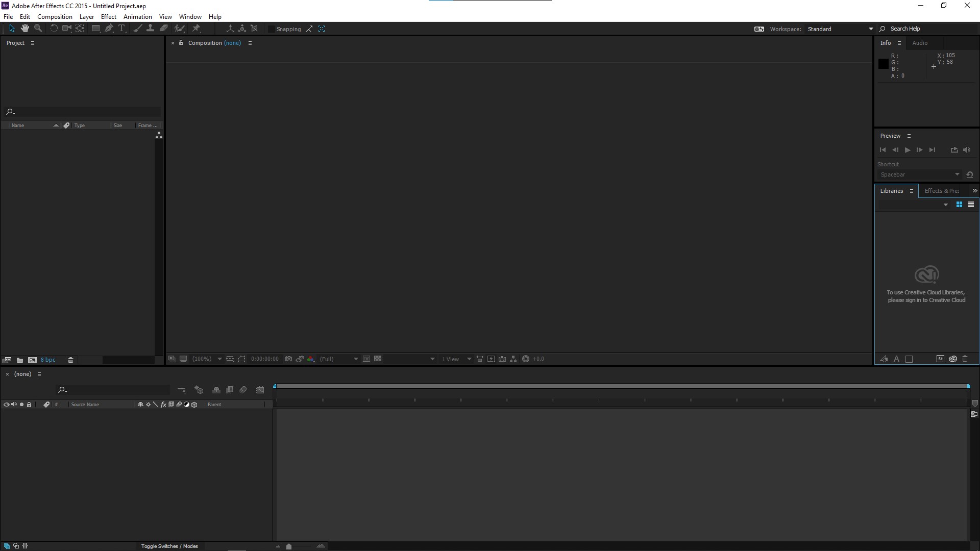The width and height of the screenshot is (980, 551).
Task: Enable the Snapping checkbox
Action: click(272, 29)
